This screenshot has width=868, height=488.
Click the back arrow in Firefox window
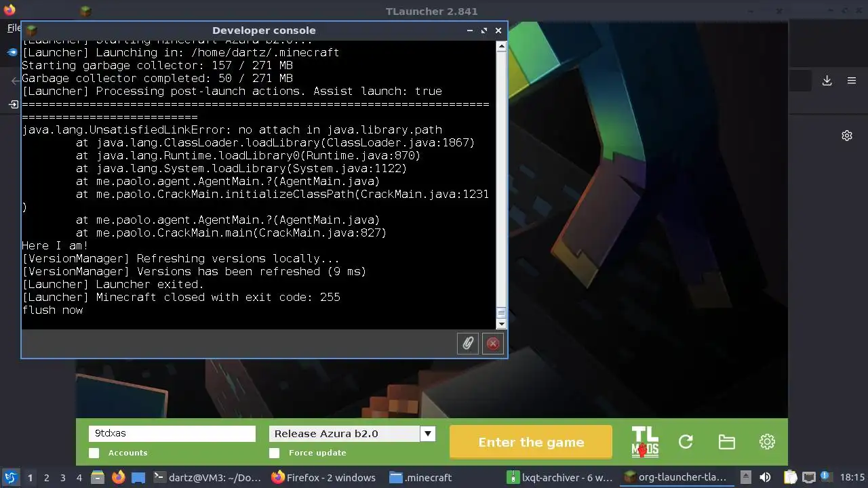(x=15, y=81)
